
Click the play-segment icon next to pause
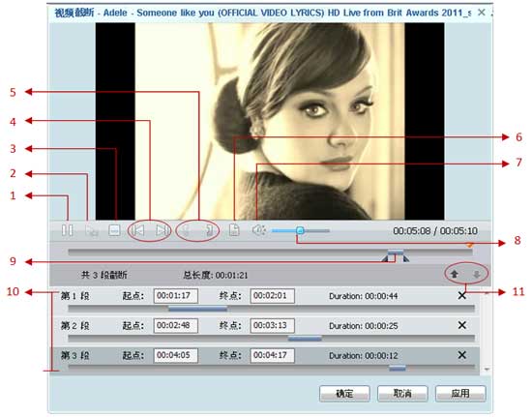coord(91,230)
